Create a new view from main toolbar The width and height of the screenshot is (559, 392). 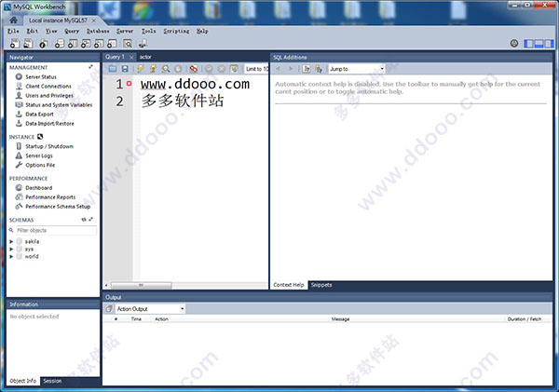[x=86, y=44]
